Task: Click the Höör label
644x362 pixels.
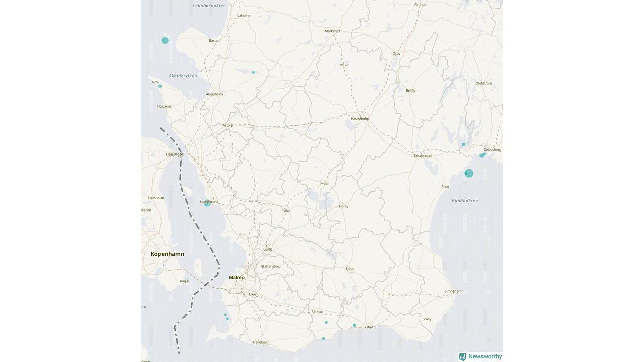Action: click(x=325, y=184)
